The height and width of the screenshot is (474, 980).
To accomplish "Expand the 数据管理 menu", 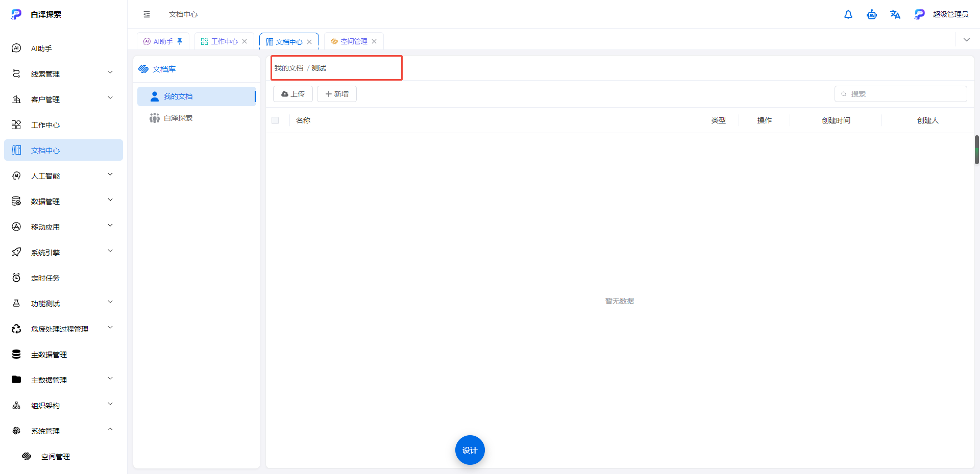I will tap(63, 202).
